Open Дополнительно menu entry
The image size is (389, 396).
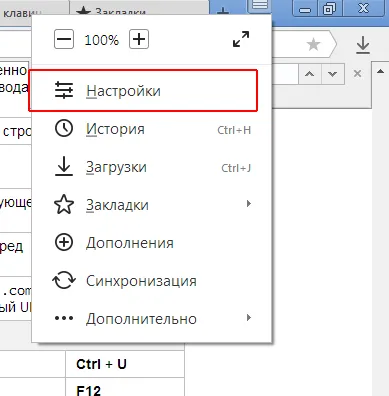tap(152, 318)
